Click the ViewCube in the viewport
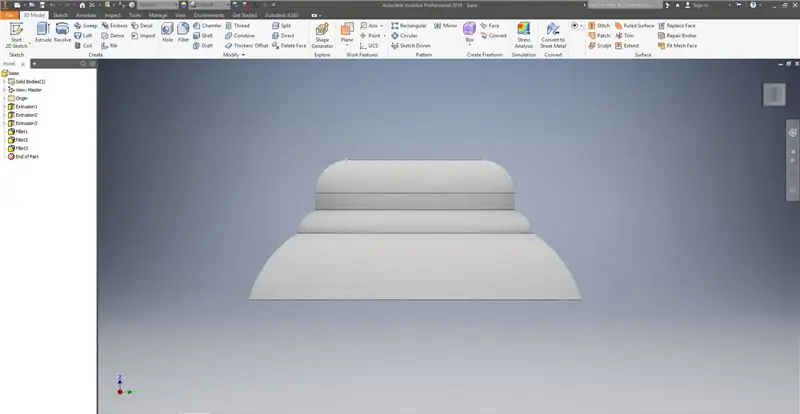 pyautogui.click(x=775, y=94)
